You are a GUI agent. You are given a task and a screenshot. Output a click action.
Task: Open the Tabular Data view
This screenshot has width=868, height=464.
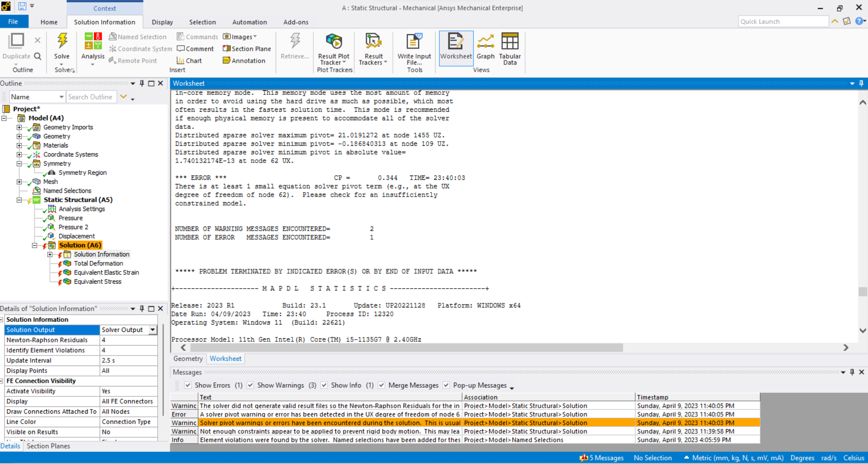[510, 49]
